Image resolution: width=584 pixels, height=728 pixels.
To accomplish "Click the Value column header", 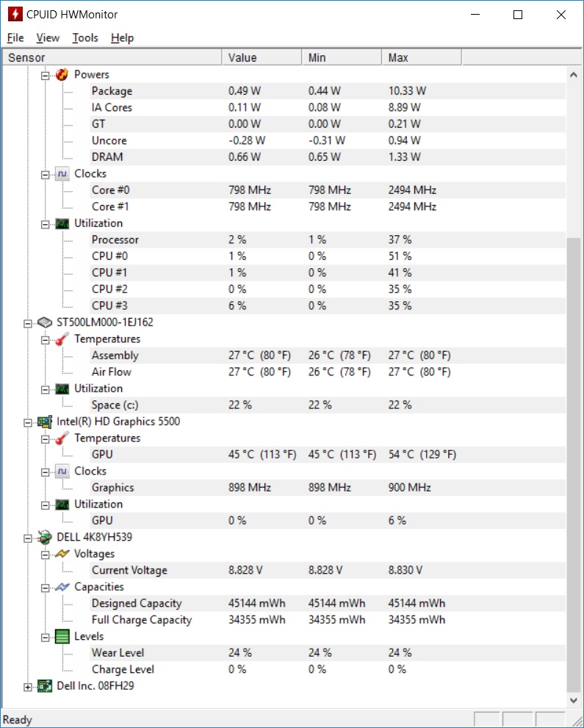I will [261, 57].
